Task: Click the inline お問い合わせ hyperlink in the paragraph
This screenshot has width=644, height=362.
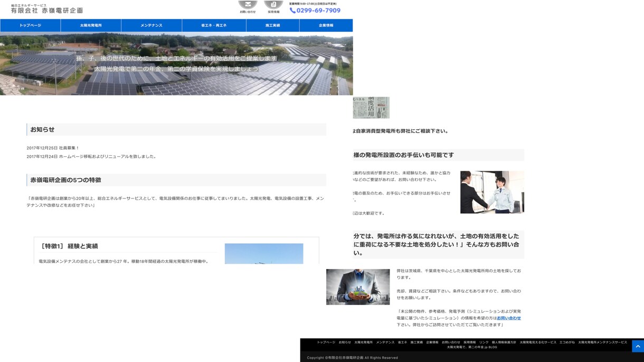Action: pyautogui.click(x=509, y=318)
